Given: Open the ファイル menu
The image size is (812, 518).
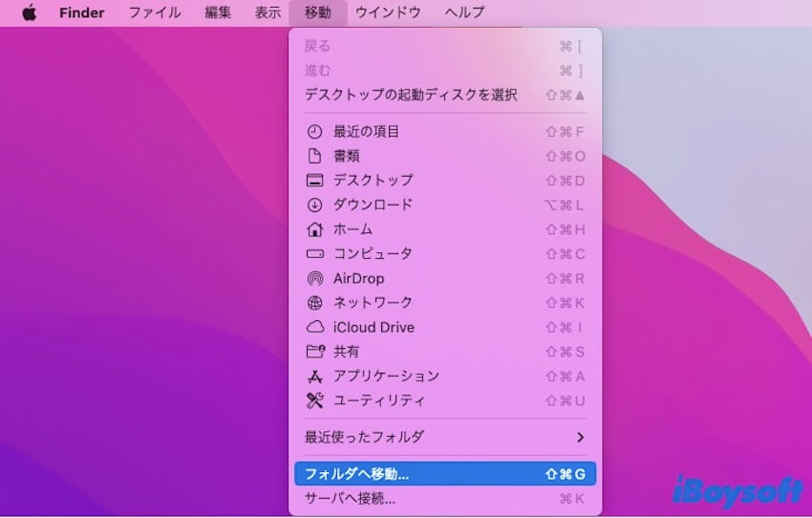Looking at the screenshot, I should 155,12.
